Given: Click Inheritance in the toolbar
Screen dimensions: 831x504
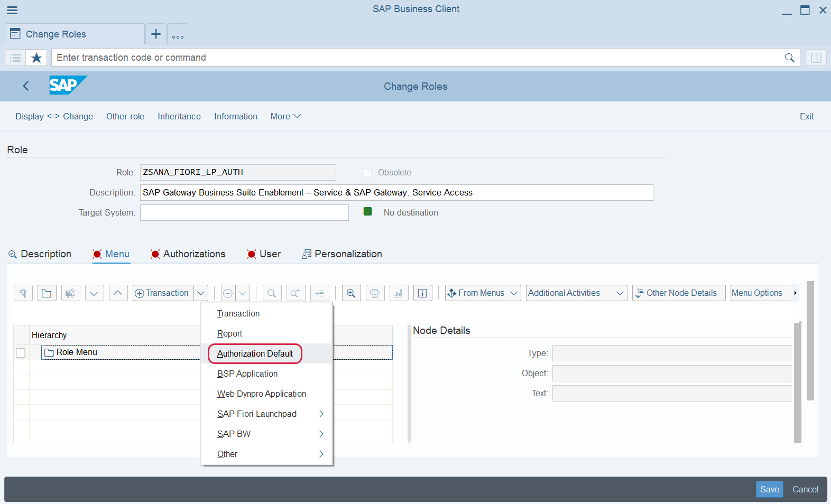Looking at the screenshot, I should pos(179,116).
